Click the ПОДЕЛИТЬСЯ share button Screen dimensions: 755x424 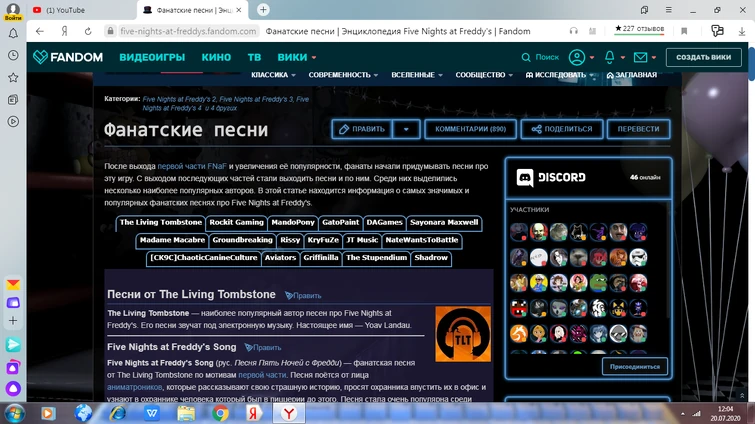(x=562, y=129)
